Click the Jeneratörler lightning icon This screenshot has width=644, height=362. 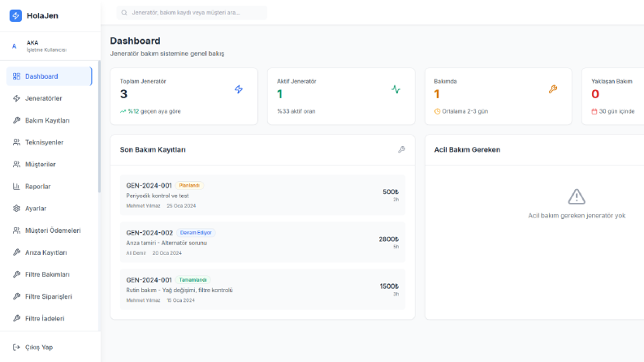pyautogui.click(x=16, y=98)
